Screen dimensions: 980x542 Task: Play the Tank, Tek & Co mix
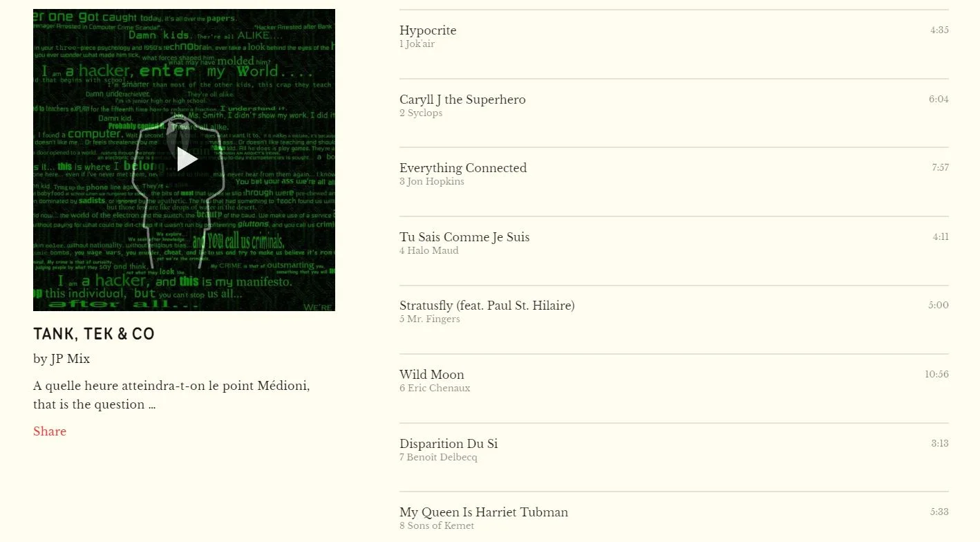point(187,159)
